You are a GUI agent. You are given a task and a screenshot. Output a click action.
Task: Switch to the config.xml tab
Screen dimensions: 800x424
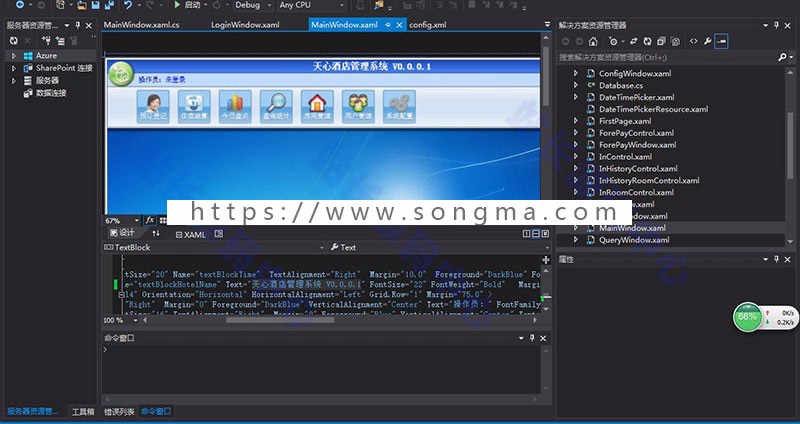pos(428,25)
